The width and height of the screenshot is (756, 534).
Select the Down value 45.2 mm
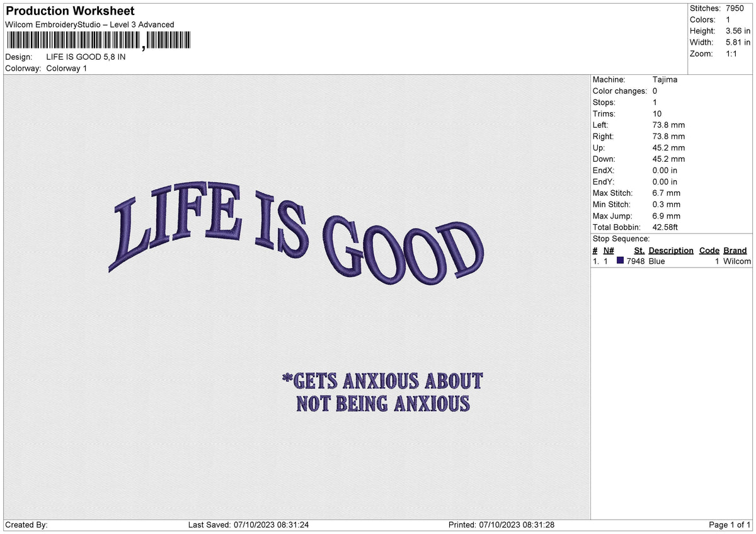click(669, 159)
